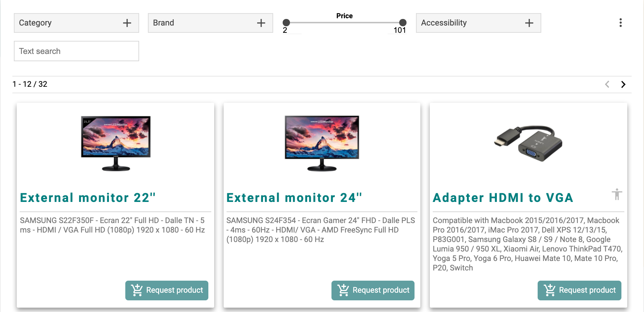The width and height of the screenshot is (644, 312).
Task: Click the minimum price value 2
Action: [285, 30]
